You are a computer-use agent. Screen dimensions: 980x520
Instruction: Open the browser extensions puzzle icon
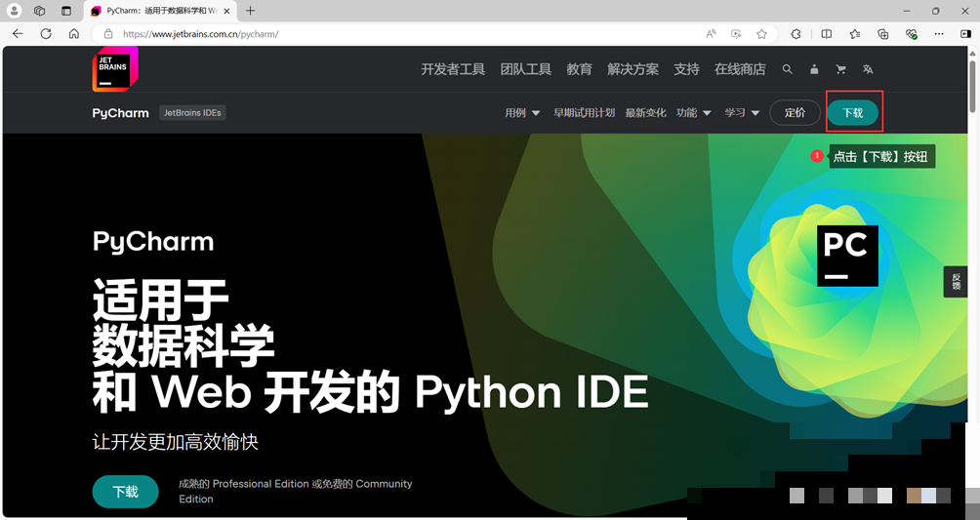796,34
